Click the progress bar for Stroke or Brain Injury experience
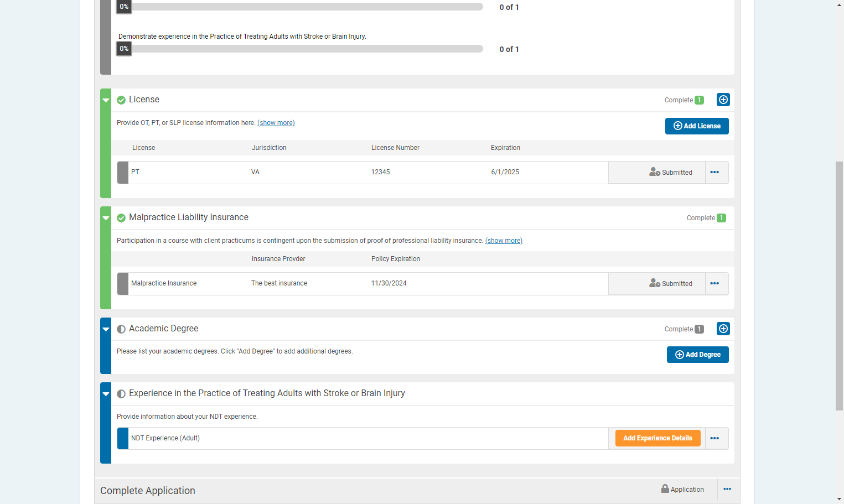The height and width of the screenshot is (504, 844). 300,49
